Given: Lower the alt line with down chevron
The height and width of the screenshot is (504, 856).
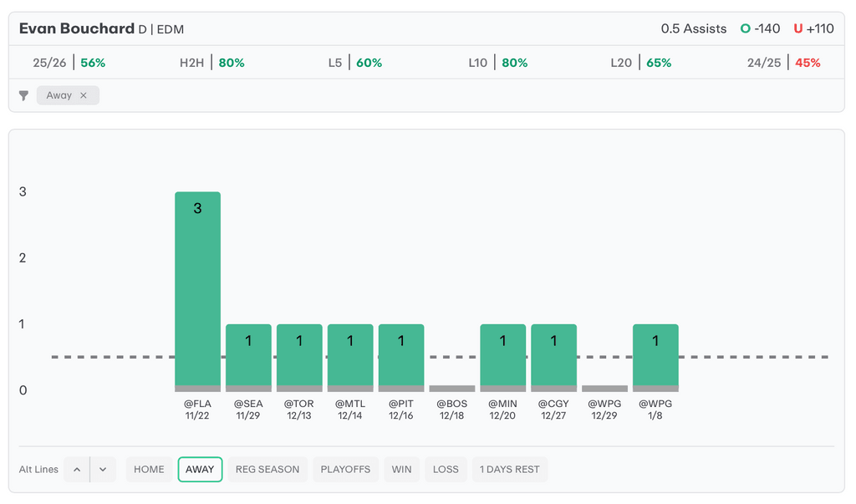Looking at the screenshot, I should (102, 470).
